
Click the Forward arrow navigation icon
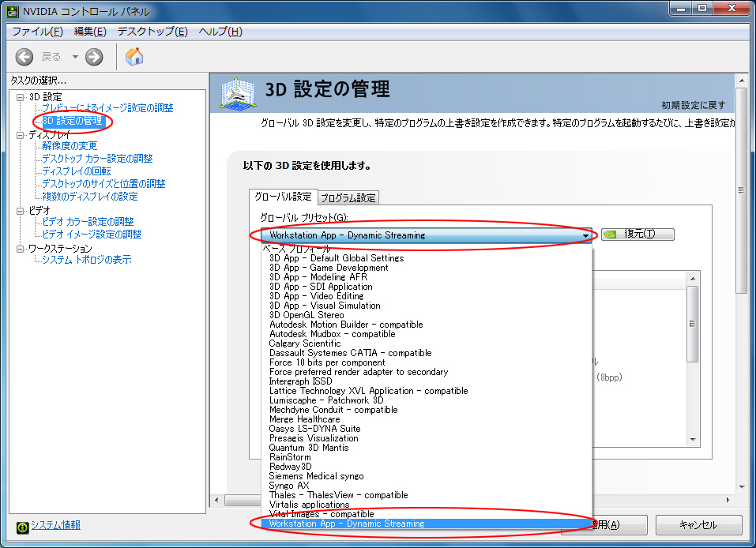94,57
